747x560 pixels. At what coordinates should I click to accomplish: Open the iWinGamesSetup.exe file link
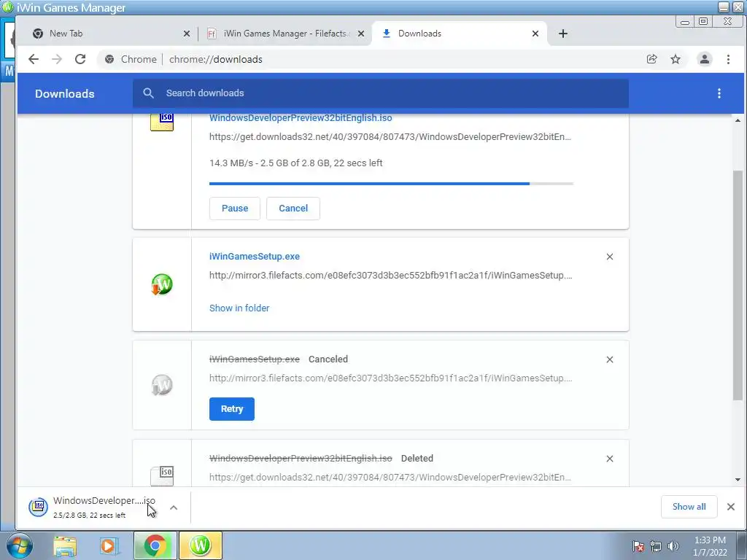[x=255, y=256]
